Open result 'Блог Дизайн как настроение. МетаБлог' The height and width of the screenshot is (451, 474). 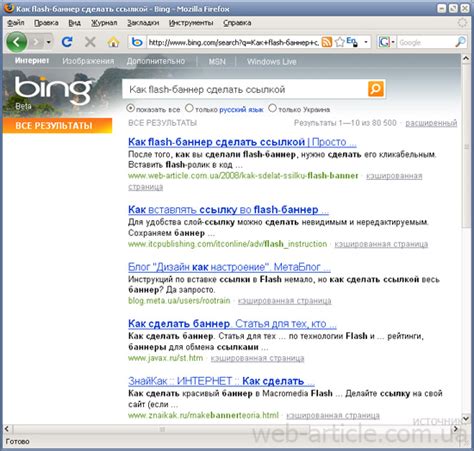(229, 267)
